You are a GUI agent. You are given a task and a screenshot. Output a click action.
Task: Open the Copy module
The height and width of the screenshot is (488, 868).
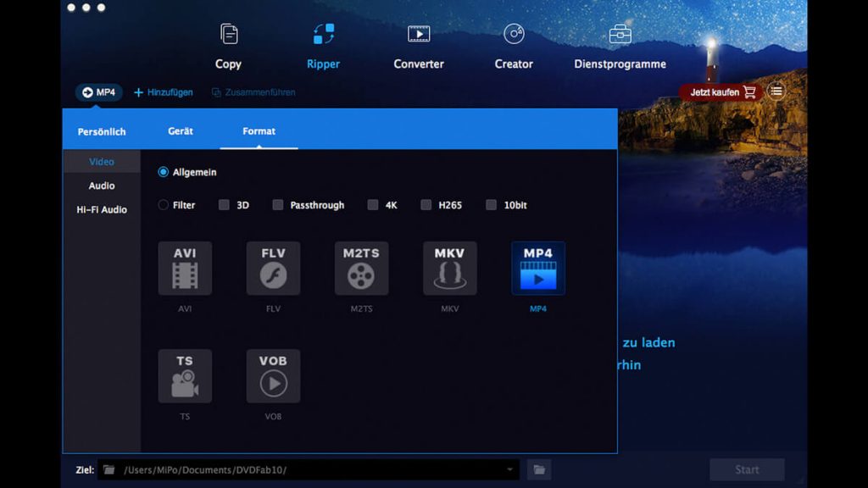click(228, 47)
